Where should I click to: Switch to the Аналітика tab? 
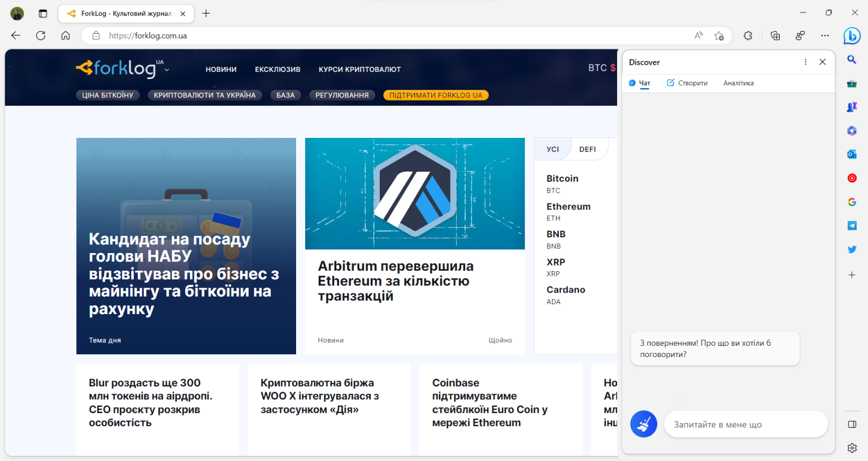click(x=738, y=83)
